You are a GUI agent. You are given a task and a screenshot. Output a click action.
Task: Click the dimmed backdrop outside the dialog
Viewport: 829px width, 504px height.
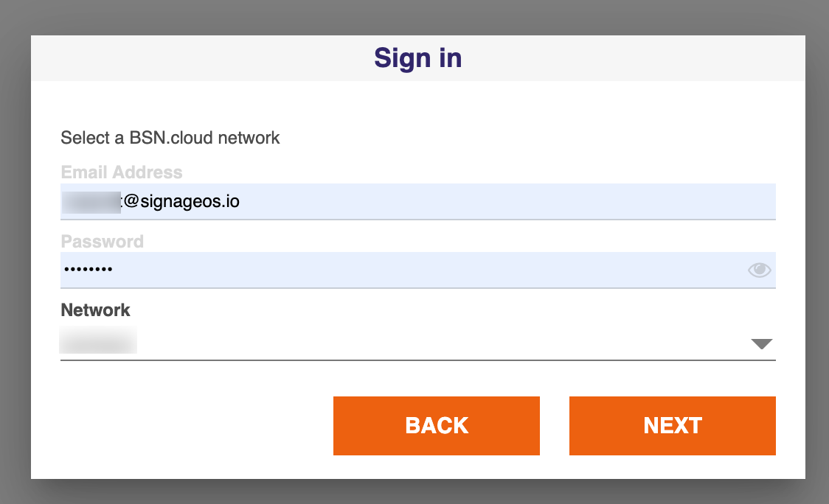[x=13, y=251]
